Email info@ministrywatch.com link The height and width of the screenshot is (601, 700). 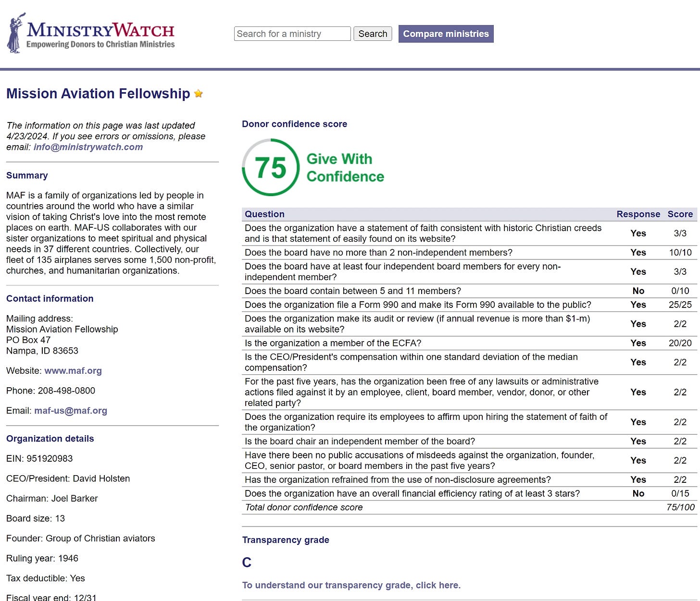click(88, 147)
